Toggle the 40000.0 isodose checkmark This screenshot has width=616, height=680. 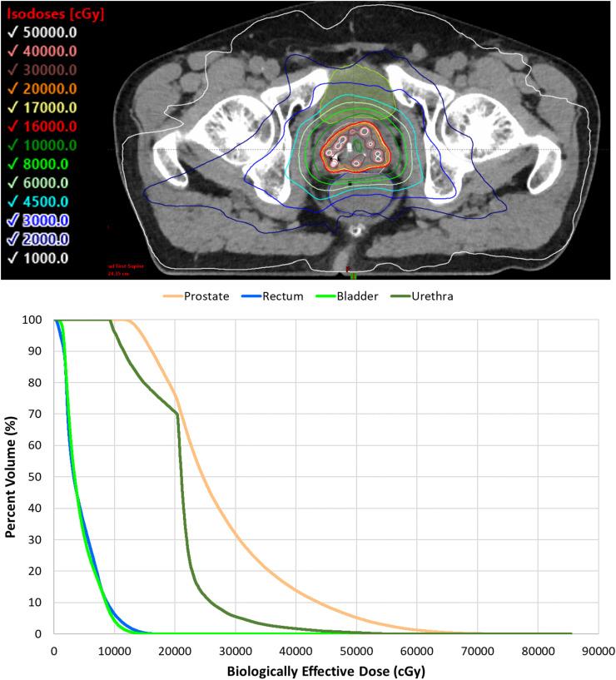coord(13,51)
